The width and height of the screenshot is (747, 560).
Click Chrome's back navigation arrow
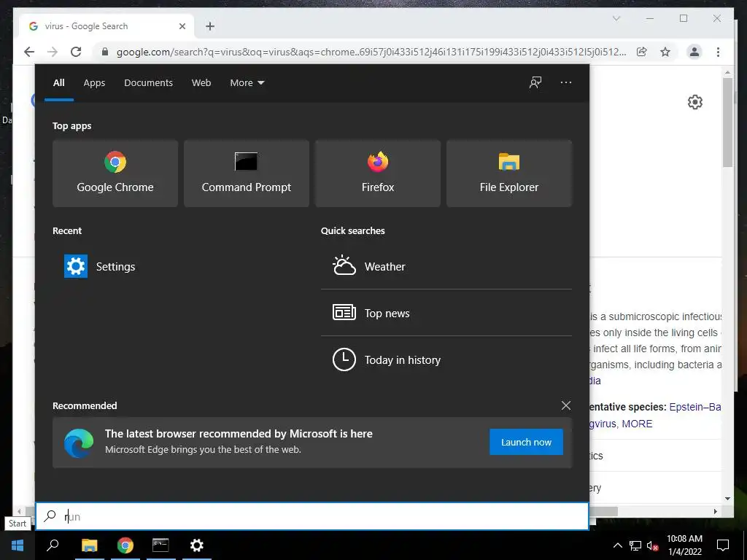(29, 52)
